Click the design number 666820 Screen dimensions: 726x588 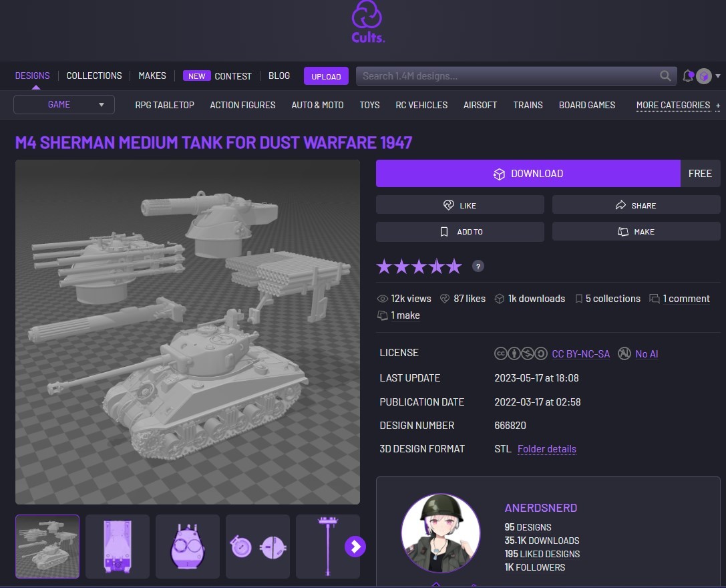(510, 426)
